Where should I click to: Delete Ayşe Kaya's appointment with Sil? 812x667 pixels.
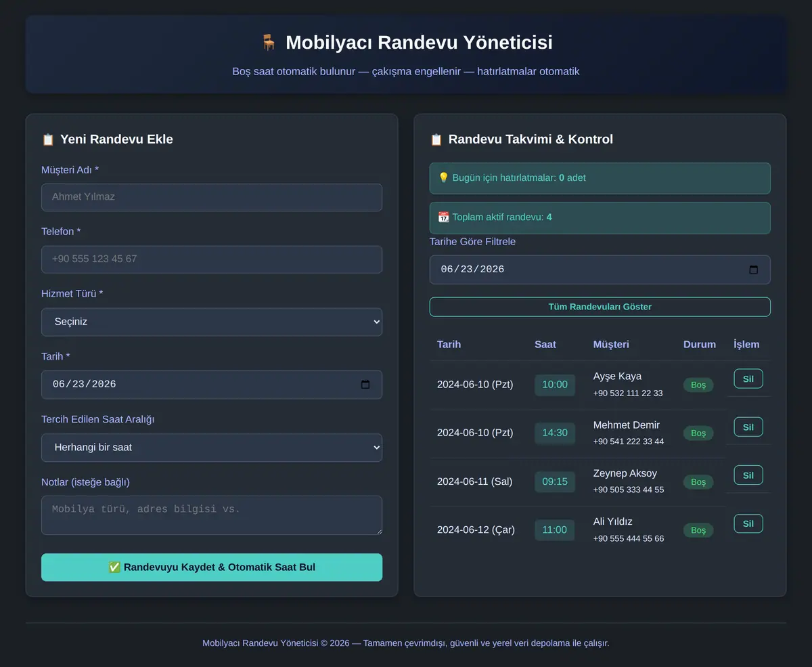[748, 379]
